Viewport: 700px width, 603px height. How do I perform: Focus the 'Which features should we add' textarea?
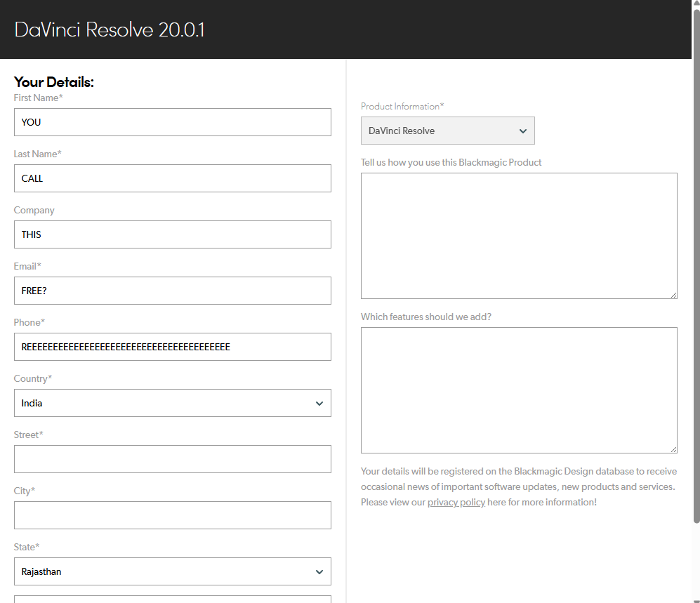[x=519, y=390]
